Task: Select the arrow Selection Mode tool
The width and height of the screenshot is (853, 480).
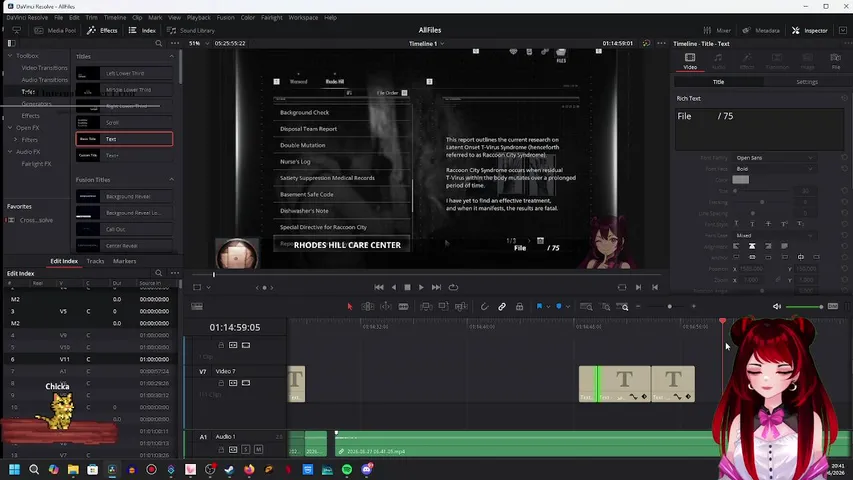Action: (x=350, y=306)
